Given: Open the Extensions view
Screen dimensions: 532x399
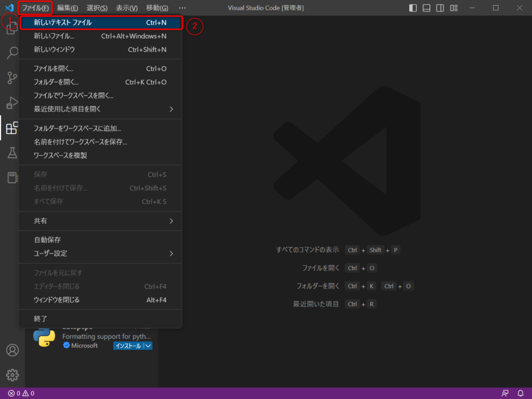Looking at the screenshot, I should [x=12, y=128].
